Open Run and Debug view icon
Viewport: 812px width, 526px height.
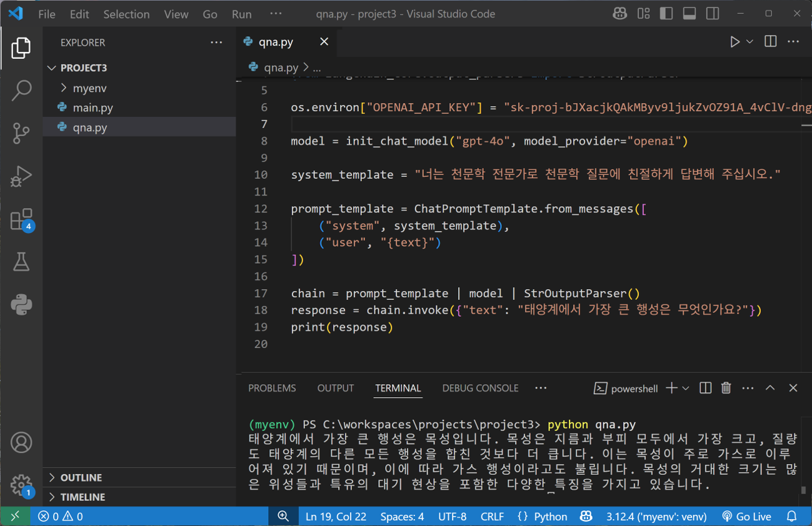[21, 176]
